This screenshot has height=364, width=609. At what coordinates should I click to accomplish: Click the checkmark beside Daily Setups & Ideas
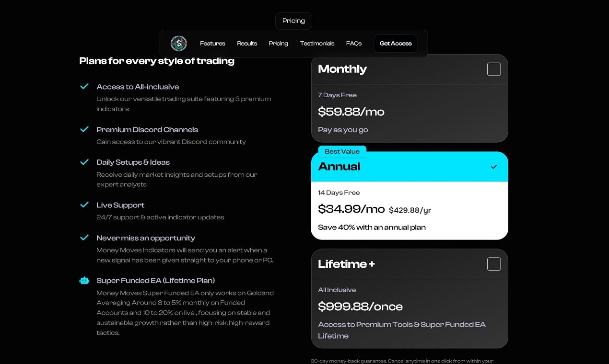tap(84, 162)
